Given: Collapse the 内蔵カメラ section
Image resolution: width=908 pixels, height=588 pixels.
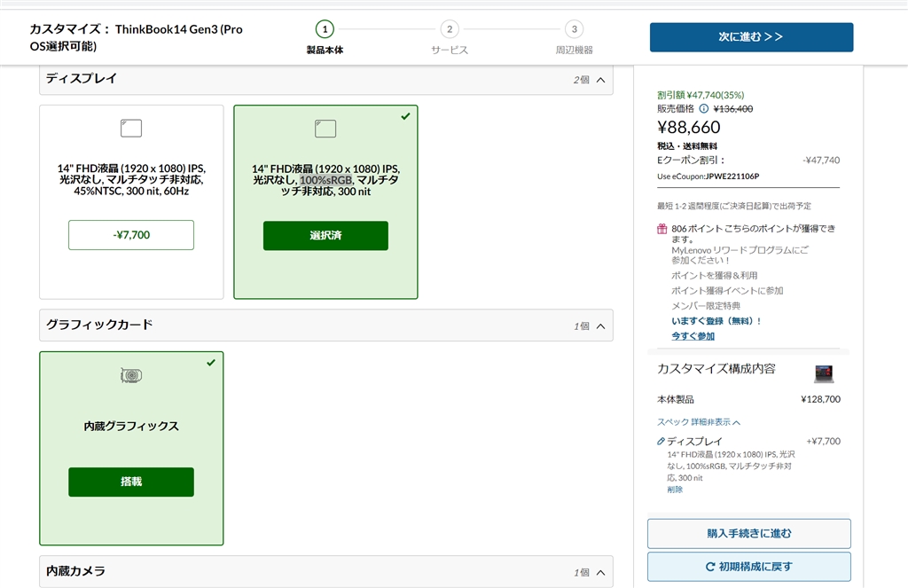Looking at the screenshot, I should (x=601, y=572).
